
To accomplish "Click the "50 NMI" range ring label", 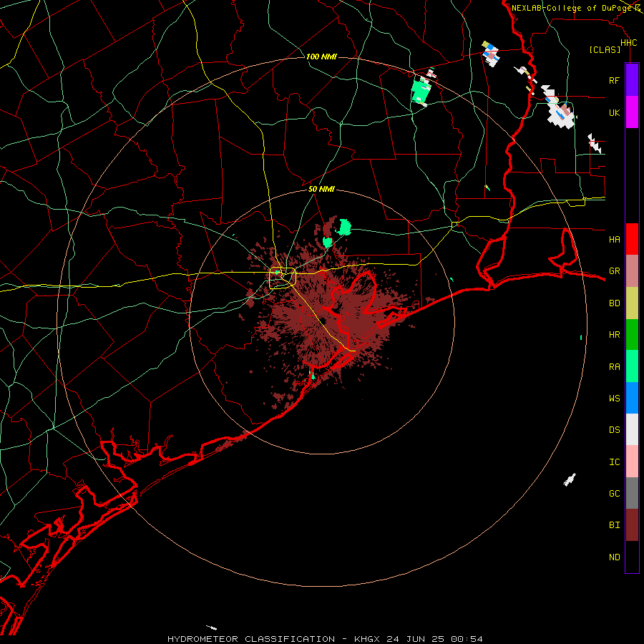I will click(x=321, y=189).
